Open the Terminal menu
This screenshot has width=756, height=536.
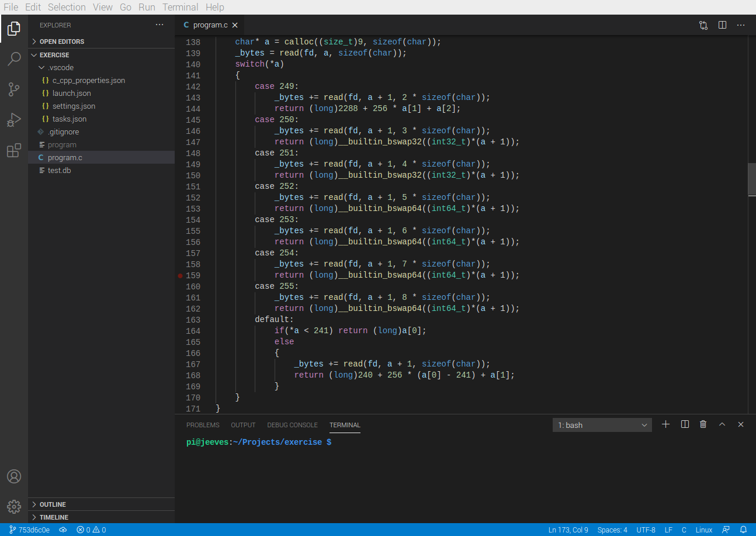tap(180, 7)
